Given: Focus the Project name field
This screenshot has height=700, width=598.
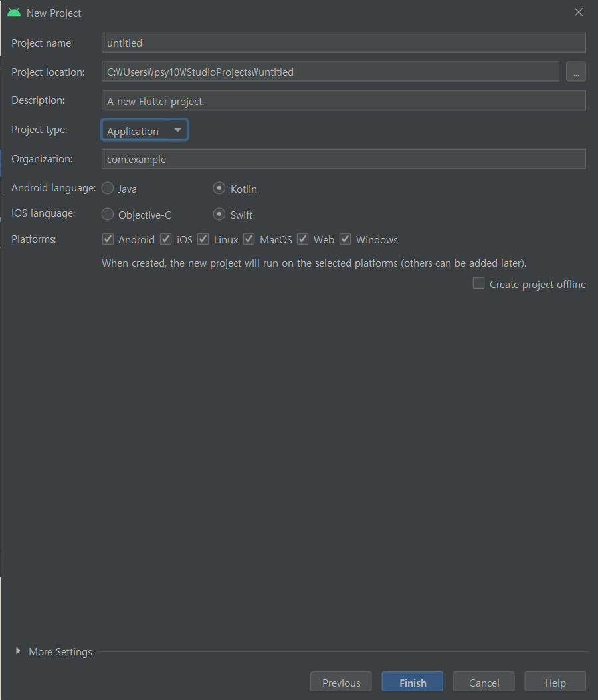Looking at the screenshot, I should pyautogui.click(x=344, y=43).
